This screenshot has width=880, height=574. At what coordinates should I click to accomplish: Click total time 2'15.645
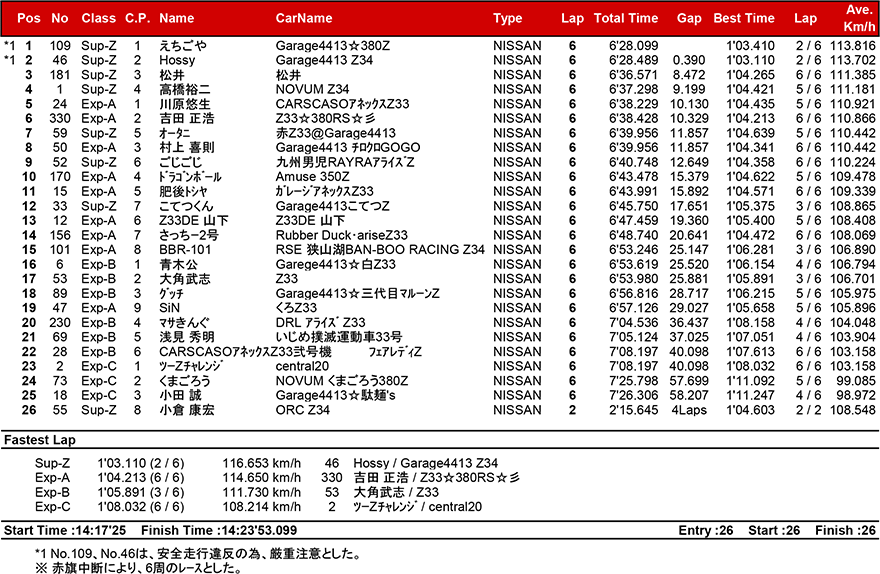pos(633,410)
